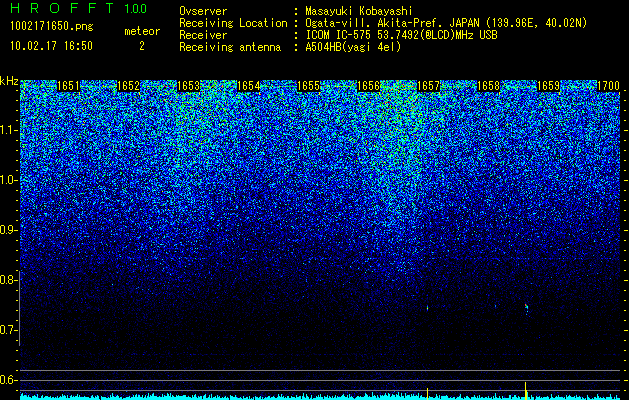Click the tall yellow power spike before 1659
Image resolution: width=629 pixels, height=400 pixels.
pos(526,389)
